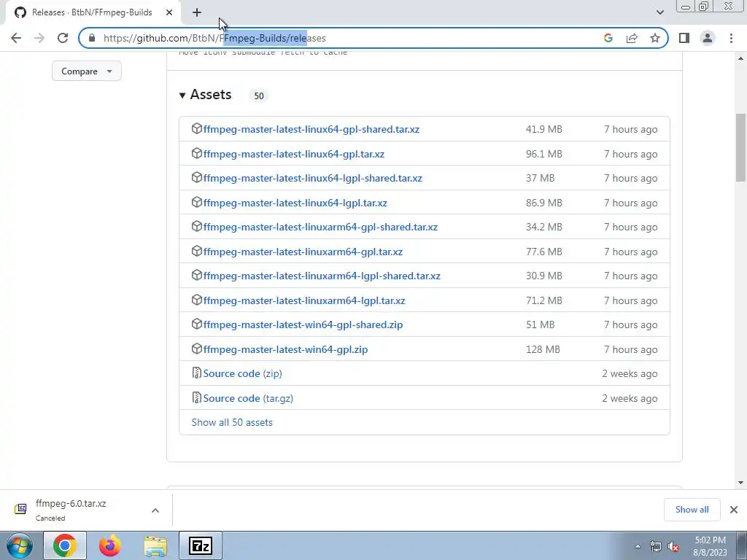747x560 pixels.
Task: Open the Chrome three-dot menu
Action: point(731,38)
